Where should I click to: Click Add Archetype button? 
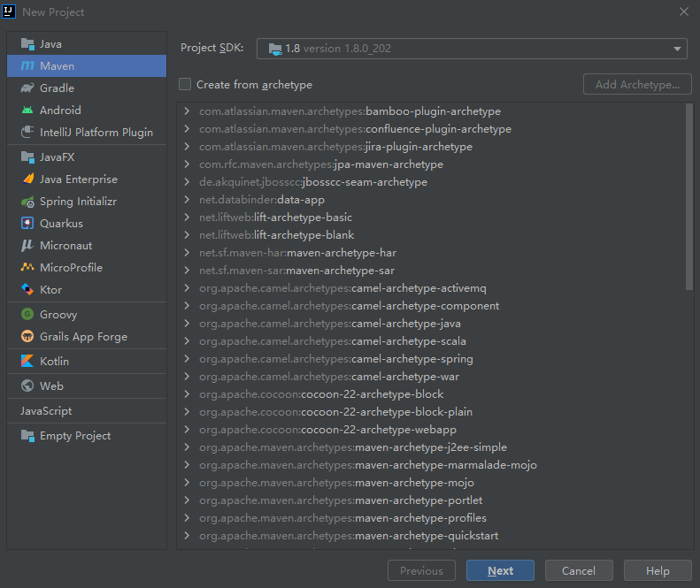pos(637,84)
